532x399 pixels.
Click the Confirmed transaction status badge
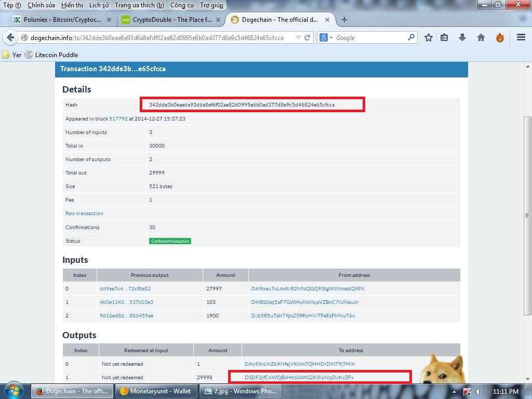pos(170,241)
